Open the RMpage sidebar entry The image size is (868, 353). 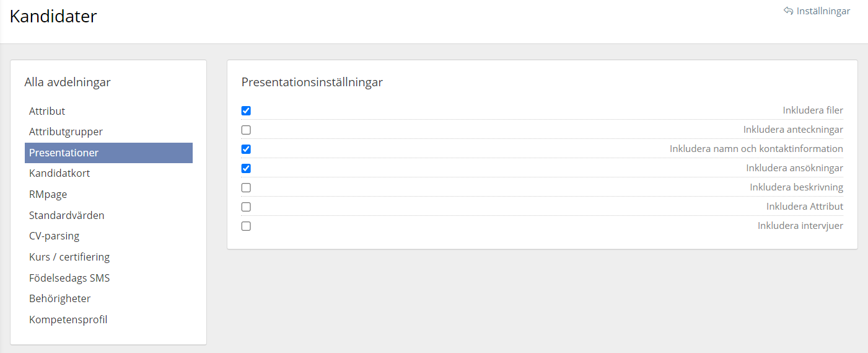[48, 195]
